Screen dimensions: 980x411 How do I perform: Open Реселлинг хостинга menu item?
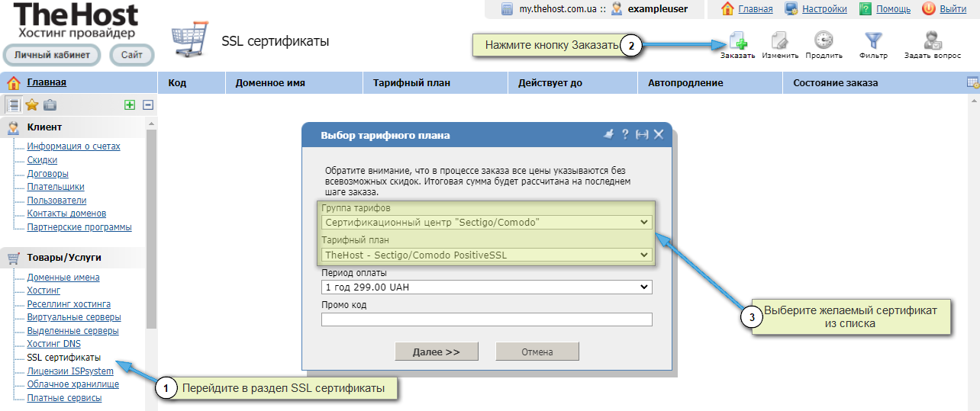[69, 304]
